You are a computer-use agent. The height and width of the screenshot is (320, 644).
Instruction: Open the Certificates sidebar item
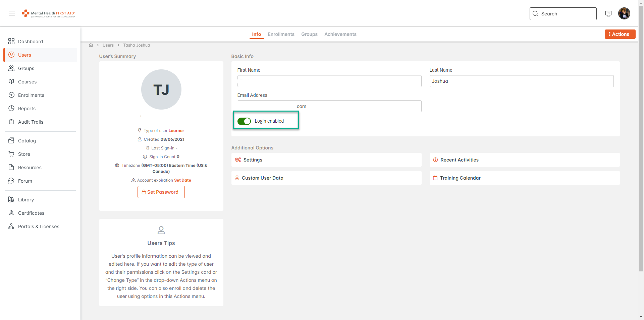tap(31, 213)
